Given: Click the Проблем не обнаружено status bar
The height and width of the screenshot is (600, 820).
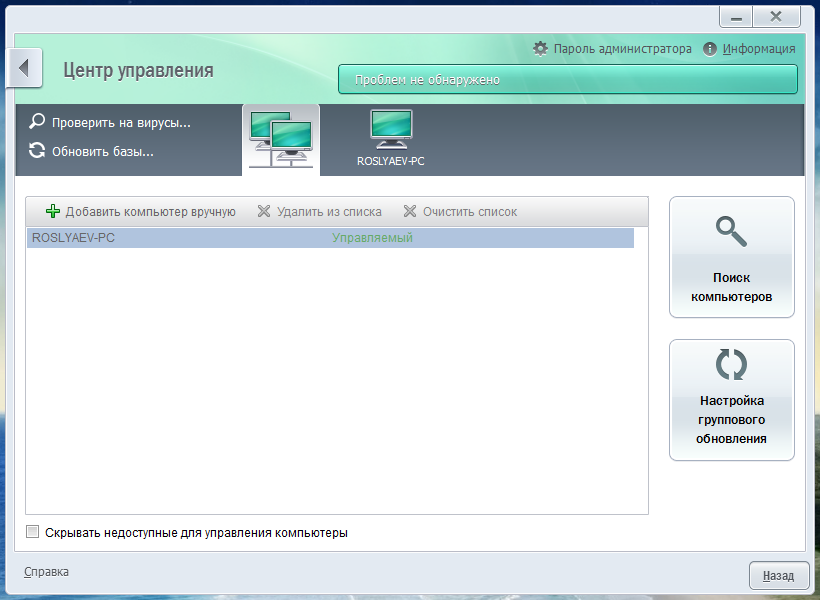Looking at the screenshot, I should tap(568, 80).
